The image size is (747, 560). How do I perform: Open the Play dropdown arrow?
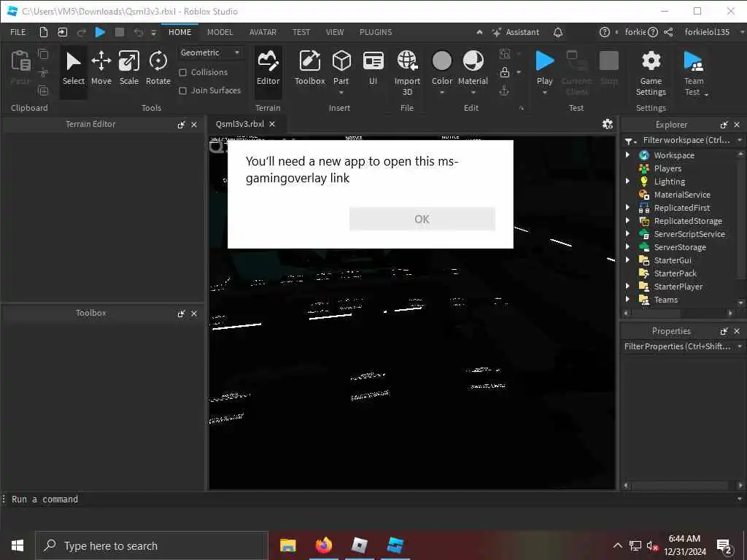(x=544, y=93)
